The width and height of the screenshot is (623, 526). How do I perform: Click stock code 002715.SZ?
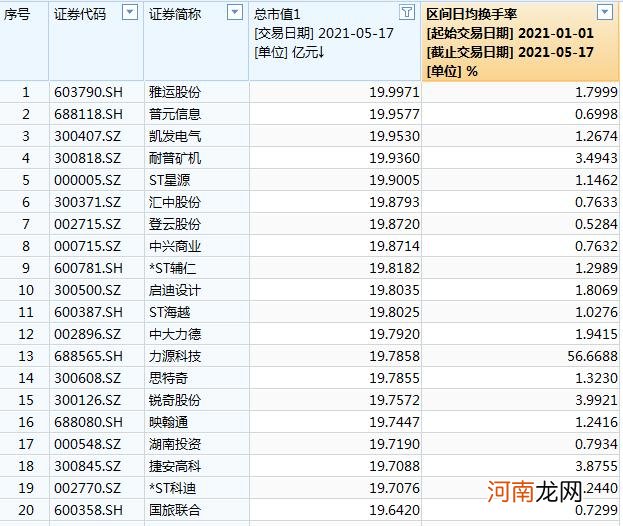(x=87, y=224)
